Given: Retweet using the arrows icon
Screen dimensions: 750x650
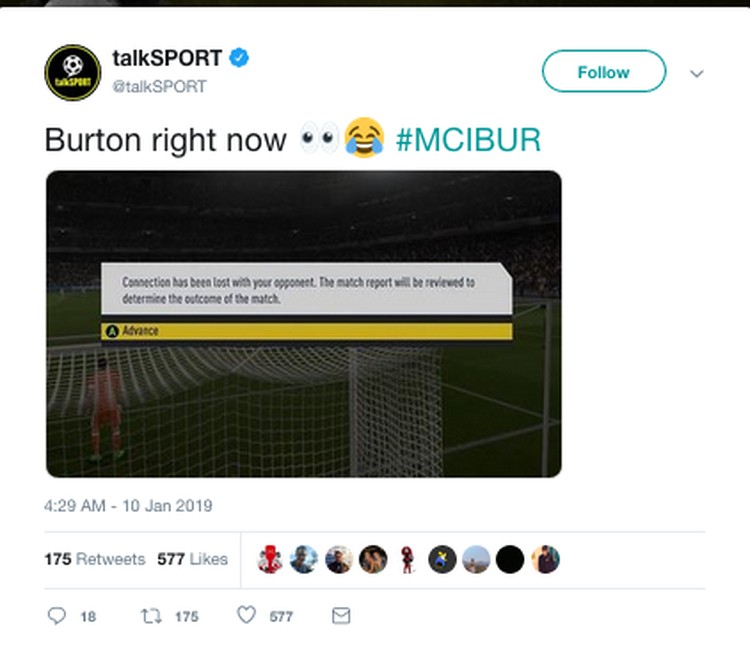Looking at the screenshot, I should (x=151, y=616).
